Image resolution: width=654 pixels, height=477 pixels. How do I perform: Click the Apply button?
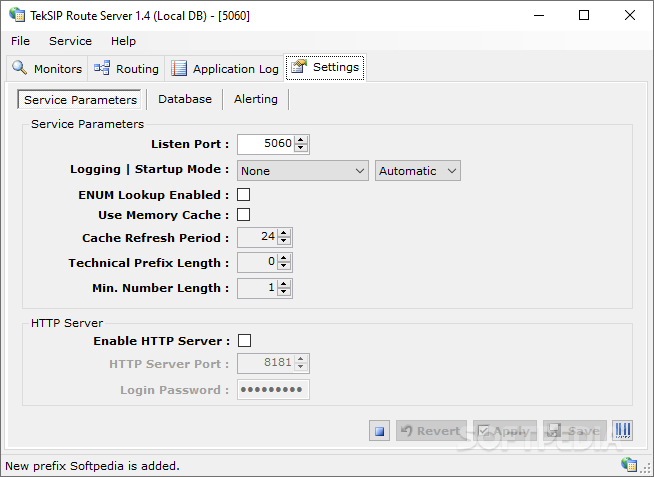505,431
